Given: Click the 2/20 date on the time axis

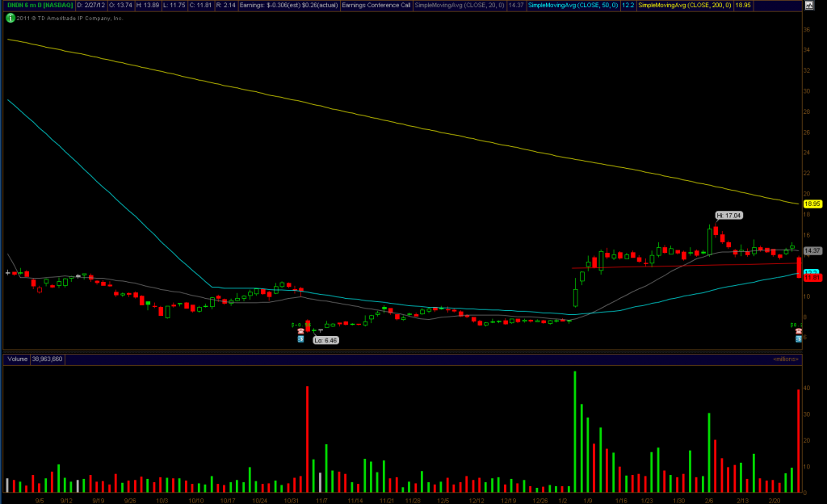Looking at the screenshot, I should click(x=774, y=500).
